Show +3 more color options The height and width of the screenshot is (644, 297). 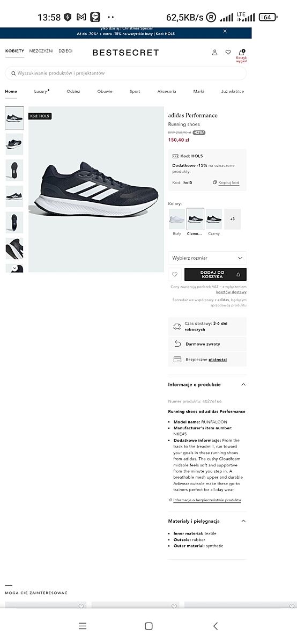tap(232, 219)
